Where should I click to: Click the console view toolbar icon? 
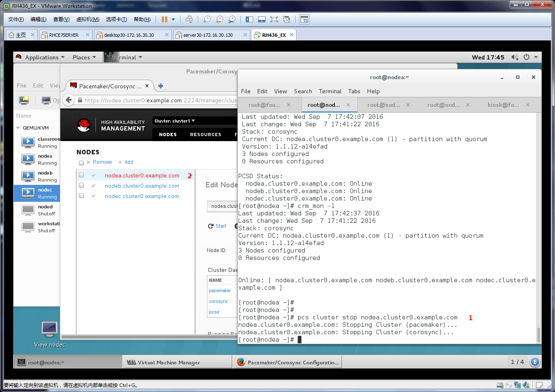pos(304,19)
